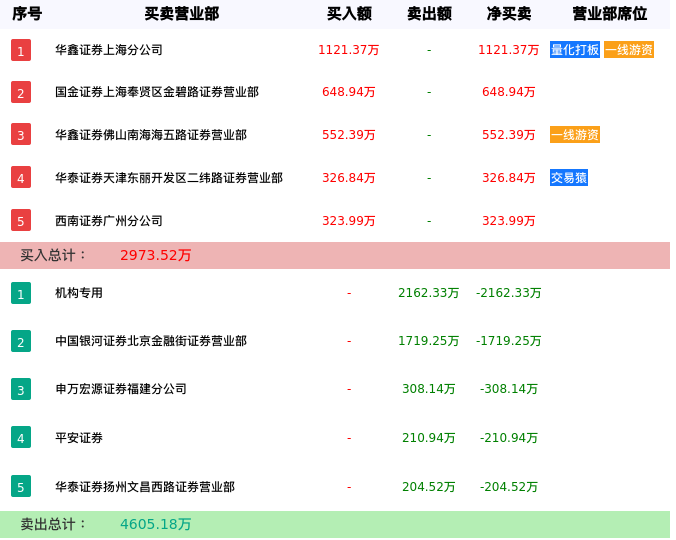
Task: Click sell amount 210.94万 under 卖出额
Action: tap(429, 438)
